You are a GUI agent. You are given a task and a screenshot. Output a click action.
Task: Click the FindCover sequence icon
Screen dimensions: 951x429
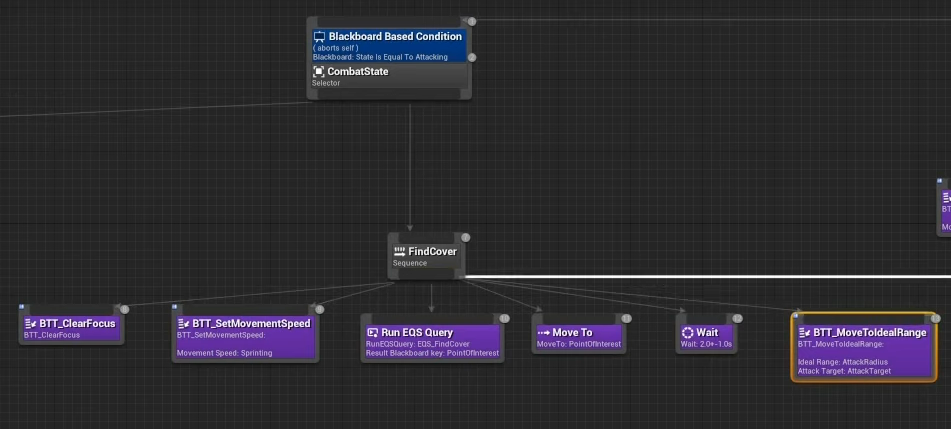tap(400, 252)
